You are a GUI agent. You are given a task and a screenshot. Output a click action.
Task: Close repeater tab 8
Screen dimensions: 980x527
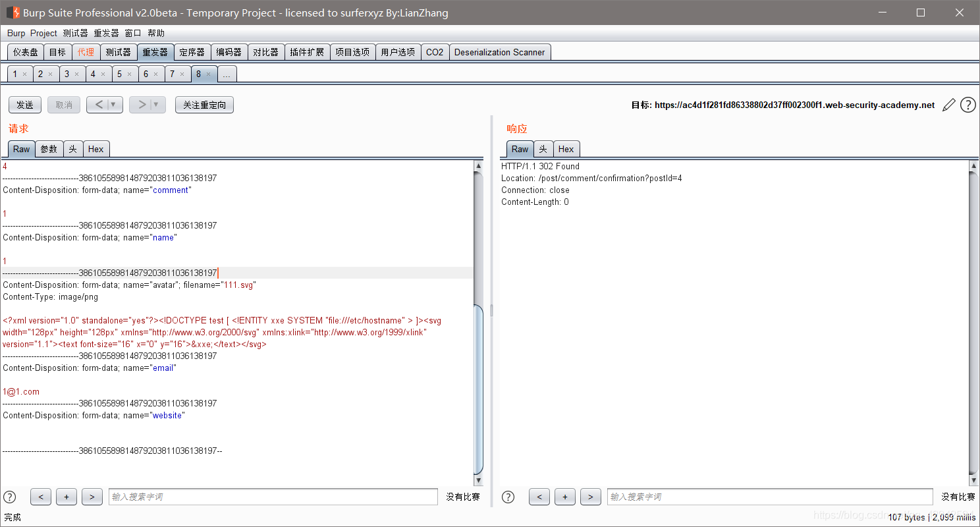pyautogui.click(x=208, y=74)
